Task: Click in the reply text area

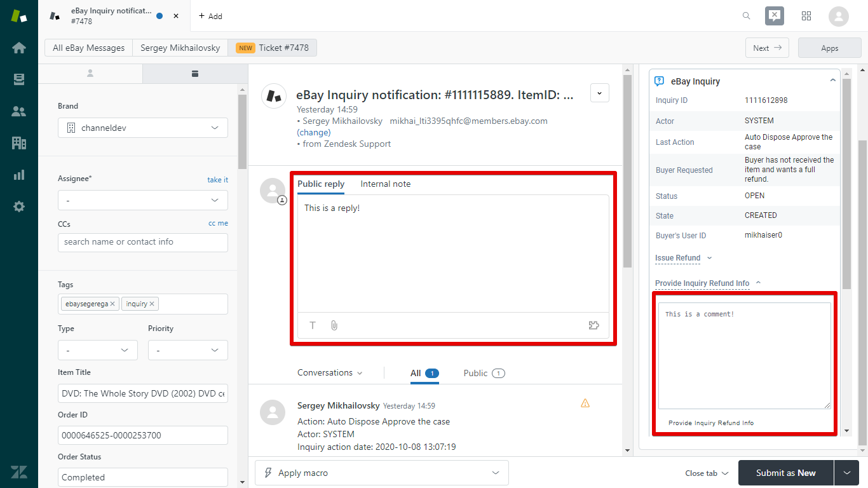Action: [x=453, y=254]
